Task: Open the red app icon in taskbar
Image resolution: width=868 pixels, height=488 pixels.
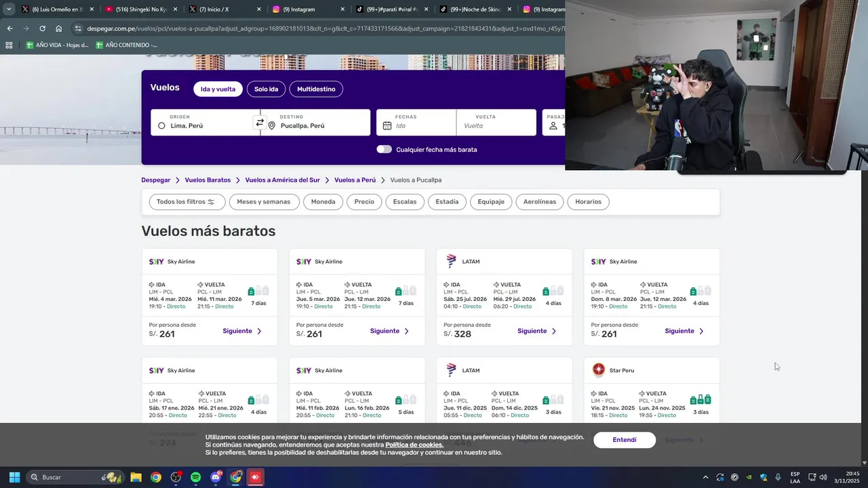Action: pyautogui.click(x=255, y=477)
